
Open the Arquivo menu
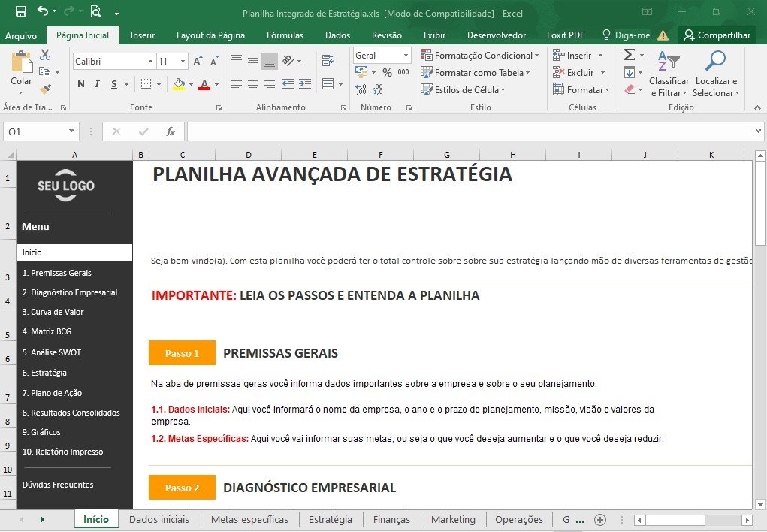[x=20, y=35]
